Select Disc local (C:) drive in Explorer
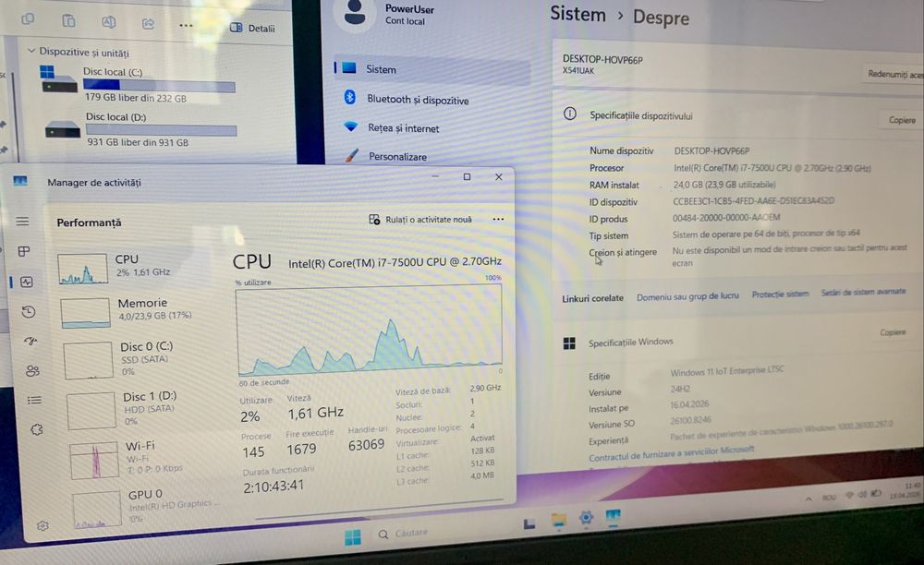Viewport: 924px width, 565px height. 138,84
